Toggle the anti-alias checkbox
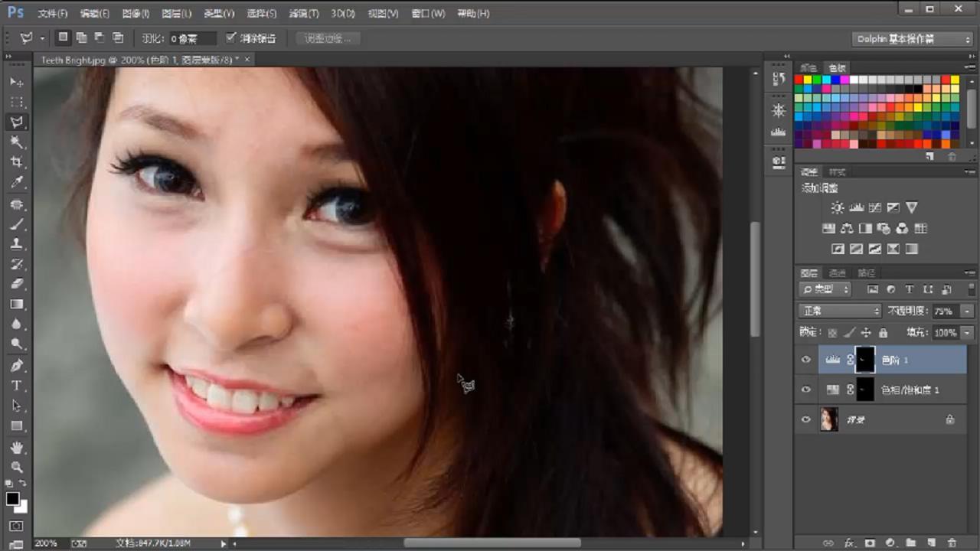The image size is (980, 551). pyautogui.click(x=230, y=37)
